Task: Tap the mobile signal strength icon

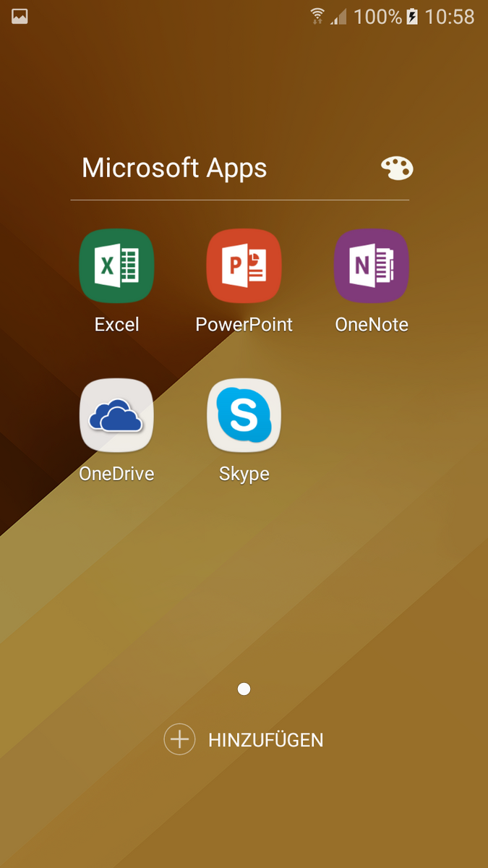Action: point(338,16)
